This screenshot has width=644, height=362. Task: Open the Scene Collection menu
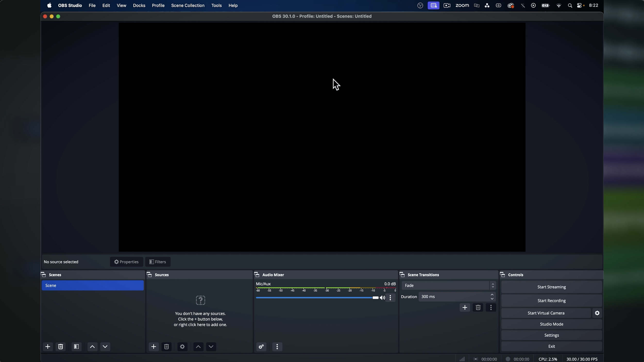pyautogui.click(x=188, y=5)
